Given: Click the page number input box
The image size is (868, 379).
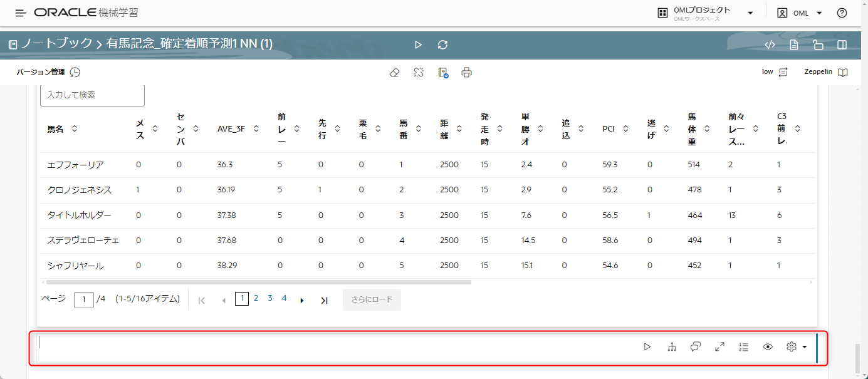Looking at the screenshot, I should click(x=84, y=299).
